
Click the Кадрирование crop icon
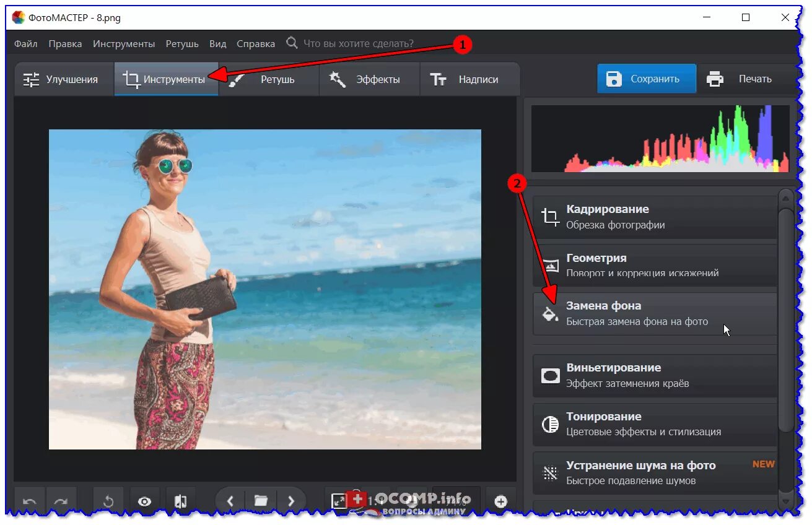point(550,217)
